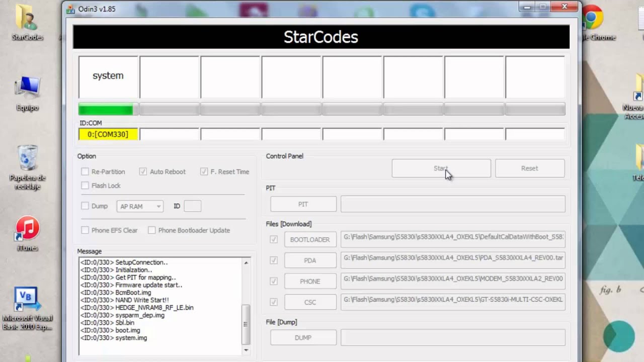Screen dimensions: 644x362
Task: Click the BcmBoot.img log line
Action: point(116,293)
